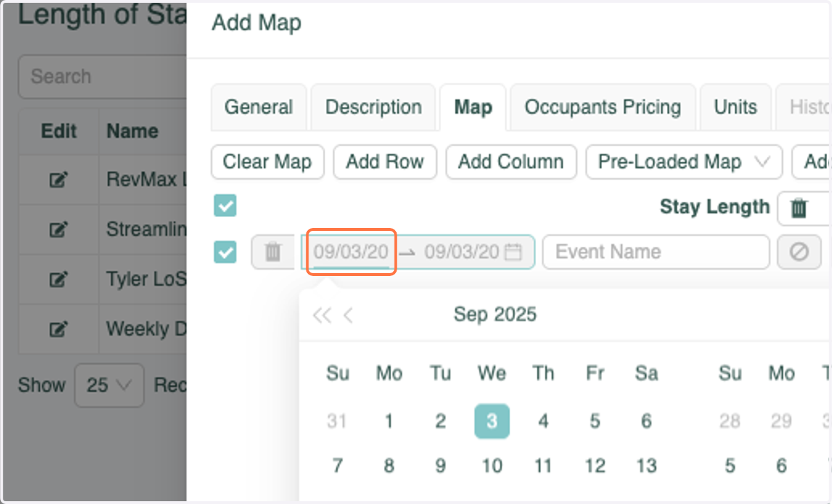Open the Pre-Loaded Map dropdown
Viewport: 832px width, 504px height.
(684, 162)
